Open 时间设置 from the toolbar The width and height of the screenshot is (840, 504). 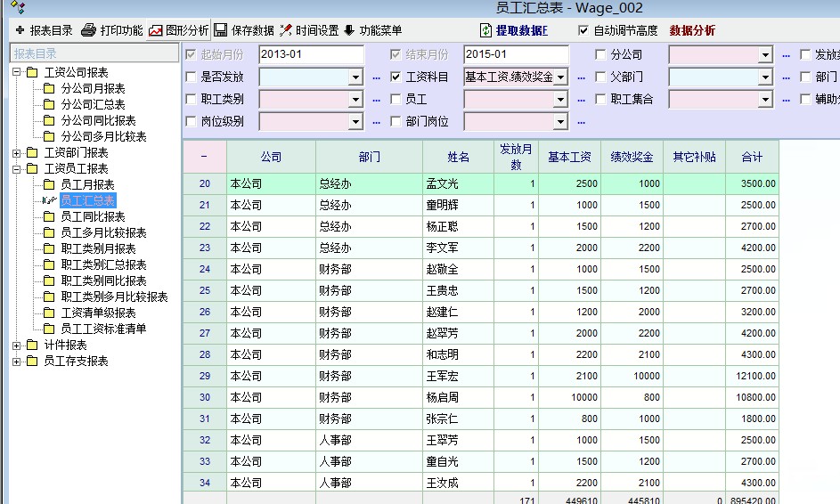(286, 30)
